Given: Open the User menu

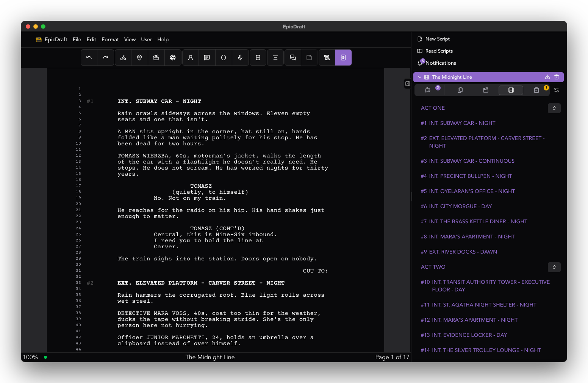Looking at the screenshot, I should [147, 39].
